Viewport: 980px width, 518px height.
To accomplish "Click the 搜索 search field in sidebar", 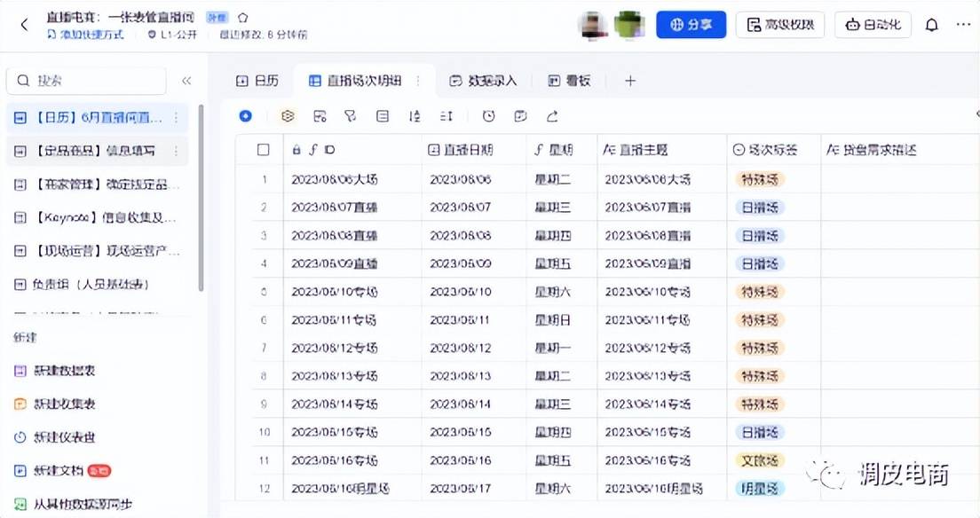I will coord(86,81).
